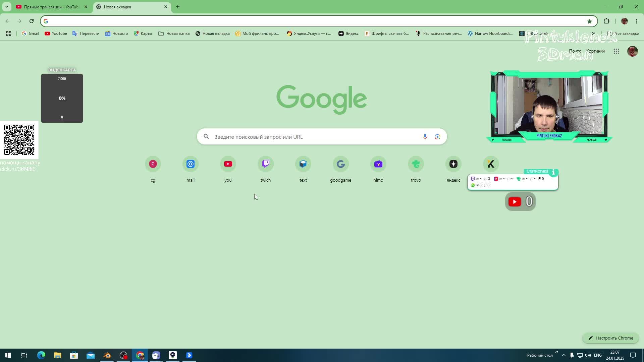Reload the current page

coord(32,21)
